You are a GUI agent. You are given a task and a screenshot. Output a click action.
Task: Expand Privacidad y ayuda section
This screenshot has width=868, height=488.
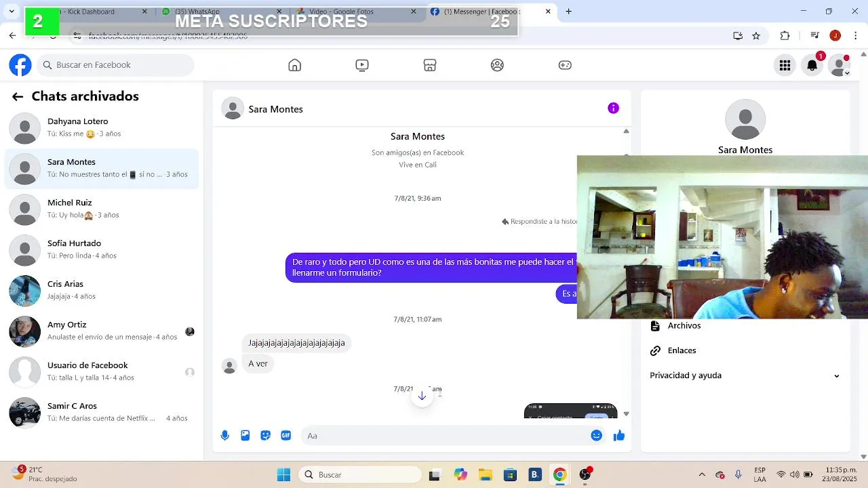pos(745,375)
